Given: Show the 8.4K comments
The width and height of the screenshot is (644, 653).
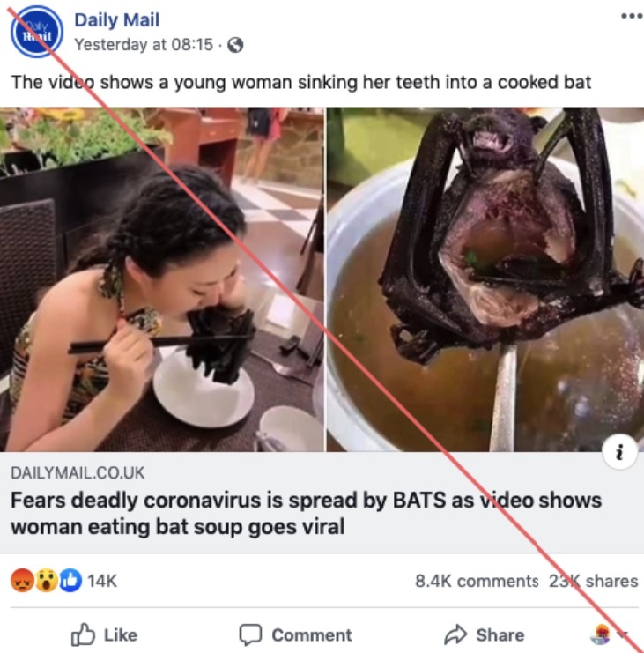Looking at the screenshot, I should click(x=477, y=581).
